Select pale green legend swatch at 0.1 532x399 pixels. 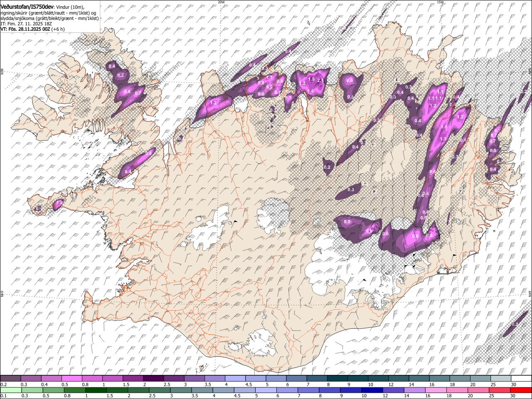(x=11, y=390)
